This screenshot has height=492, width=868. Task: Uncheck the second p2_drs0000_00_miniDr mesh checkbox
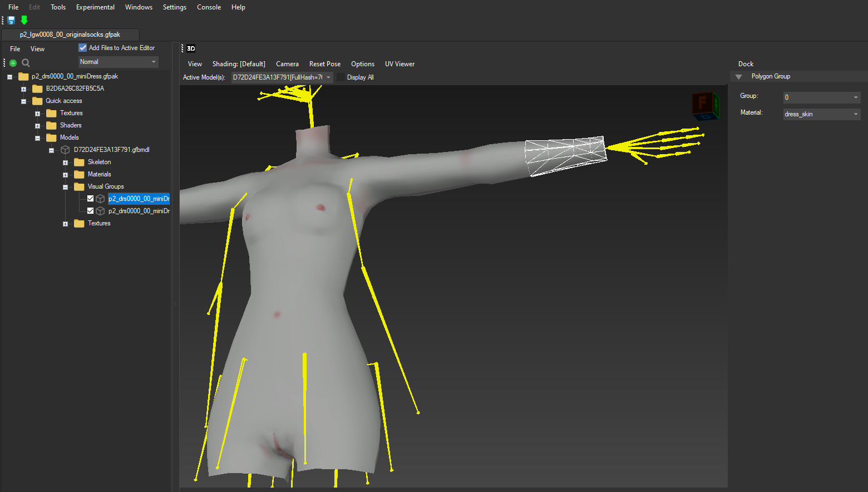pos(90,211)
